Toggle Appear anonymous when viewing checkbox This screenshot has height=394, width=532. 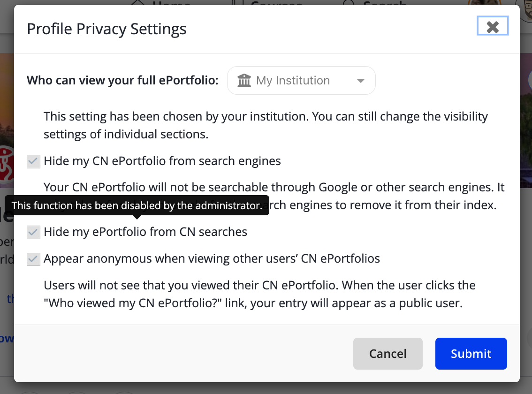tap(34, 259)
